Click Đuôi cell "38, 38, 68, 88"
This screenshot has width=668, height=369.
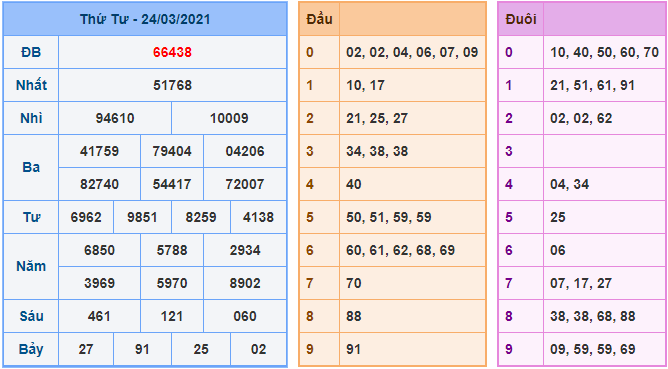593,316
